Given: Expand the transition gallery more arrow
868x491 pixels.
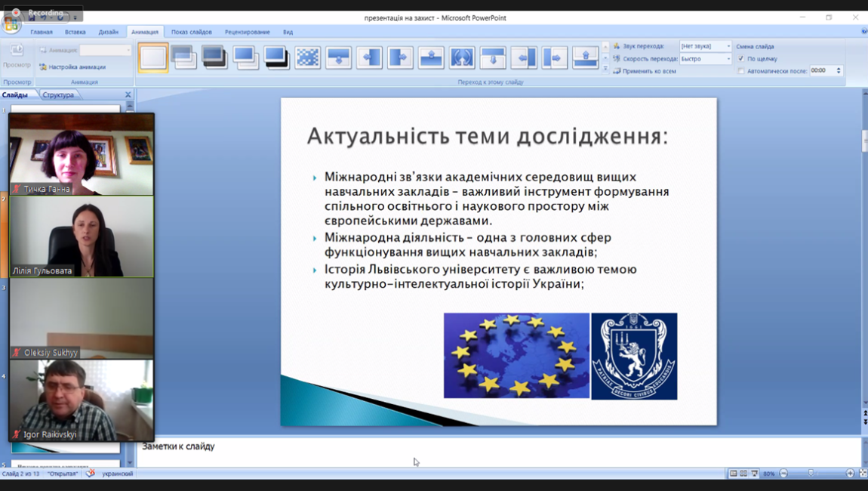Looking at the screenshot, I should pyautogui.click(x=605, y=69).
